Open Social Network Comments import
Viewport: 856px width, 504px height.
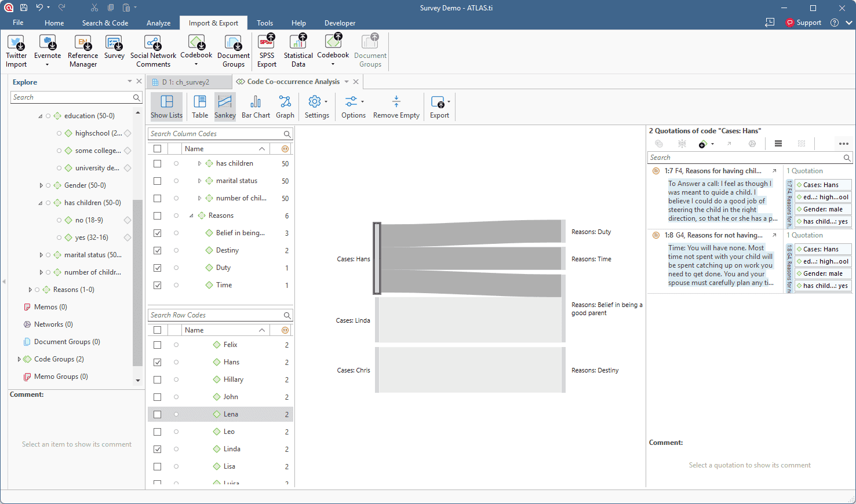tap(153, 51)
